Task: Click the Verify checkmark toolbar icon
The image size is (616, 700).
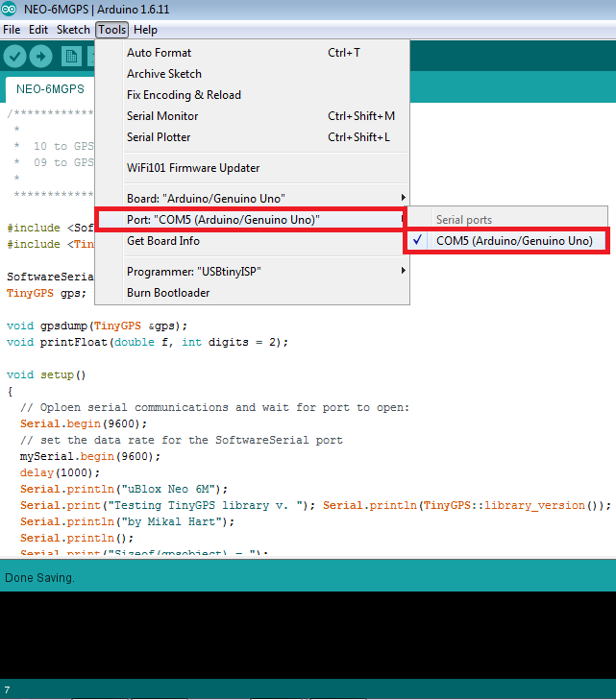Action: point(14,57)
